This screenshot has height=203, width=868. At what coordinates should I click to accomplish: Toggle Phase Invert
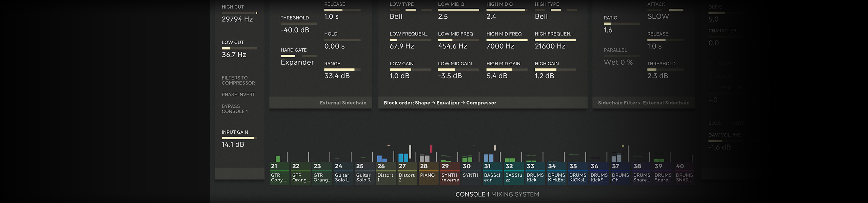click(238, 95)
